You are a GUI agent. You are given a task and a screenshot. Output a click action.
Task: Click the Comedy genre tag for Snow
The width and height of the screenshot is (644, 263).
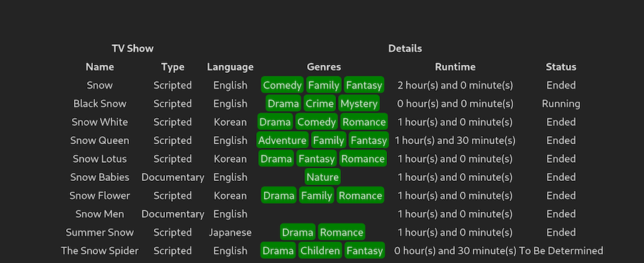click(x=282, y=85)
